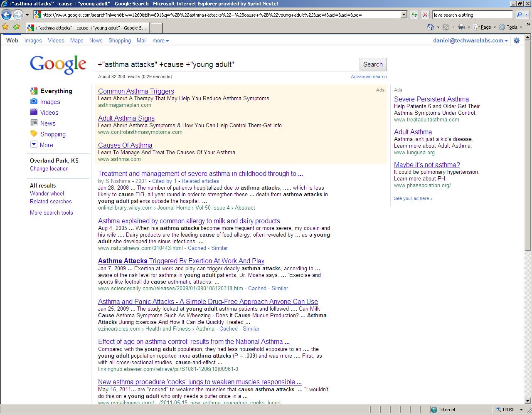The image size is (532, 415).
Task: Click the vertical scrollbar thumb
Action: click(528, 146)
